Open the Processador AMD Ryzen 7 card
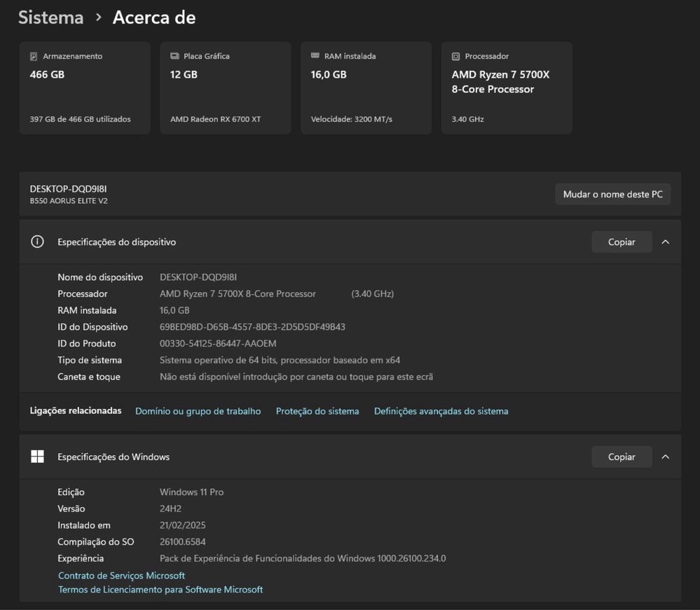The height and width of the screenshot is (610, 700). click(x=507, y=88)
